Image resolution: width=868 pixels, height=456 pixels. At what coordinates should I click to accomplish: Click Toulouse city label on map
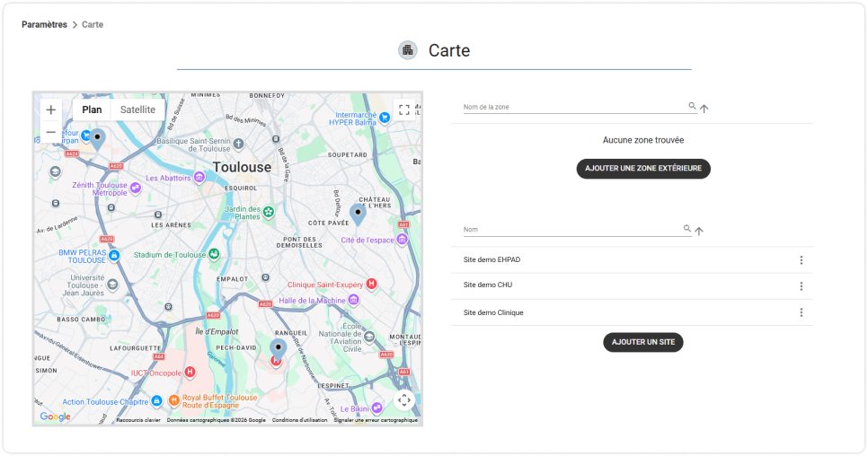coord(242,167)
